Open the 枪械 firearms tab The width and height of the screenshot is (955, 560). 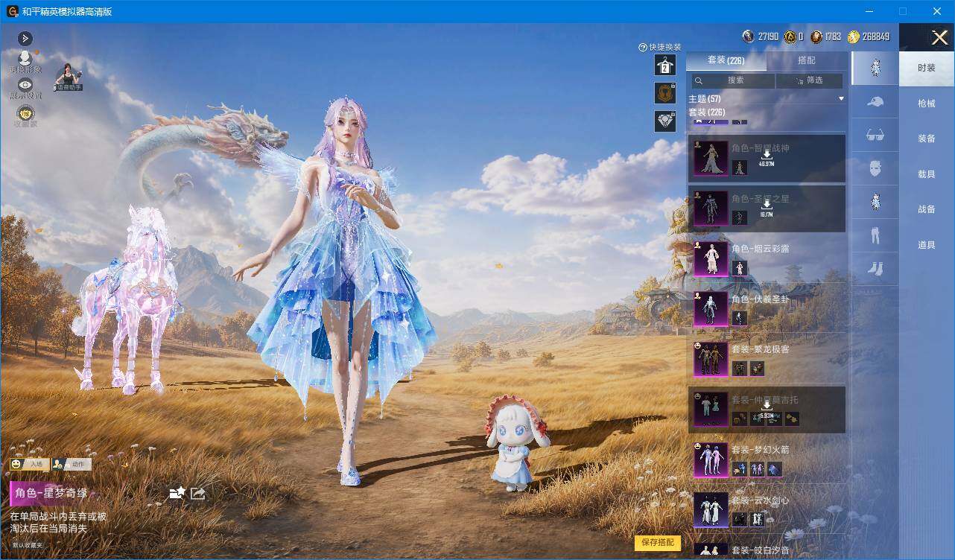click(x=927, y=104)
